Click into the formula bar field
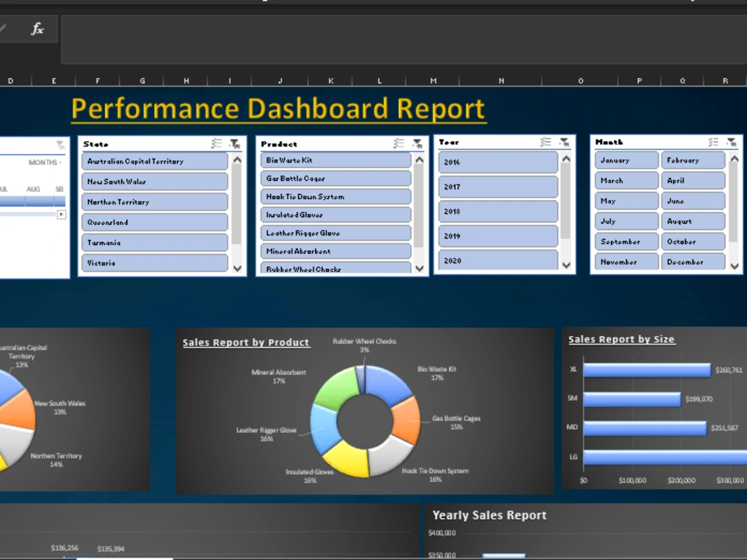 (x=404, y=39)
